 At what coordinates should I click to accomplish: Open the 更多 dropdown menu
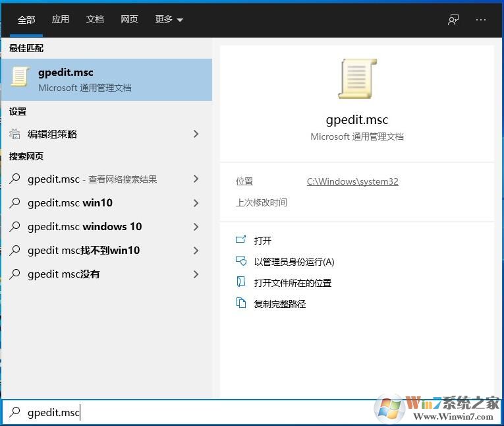pos(169,19)
